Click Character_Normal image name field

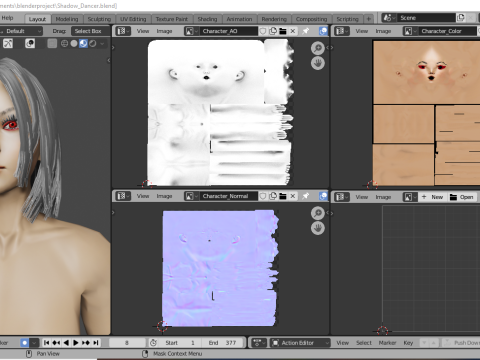229,196
